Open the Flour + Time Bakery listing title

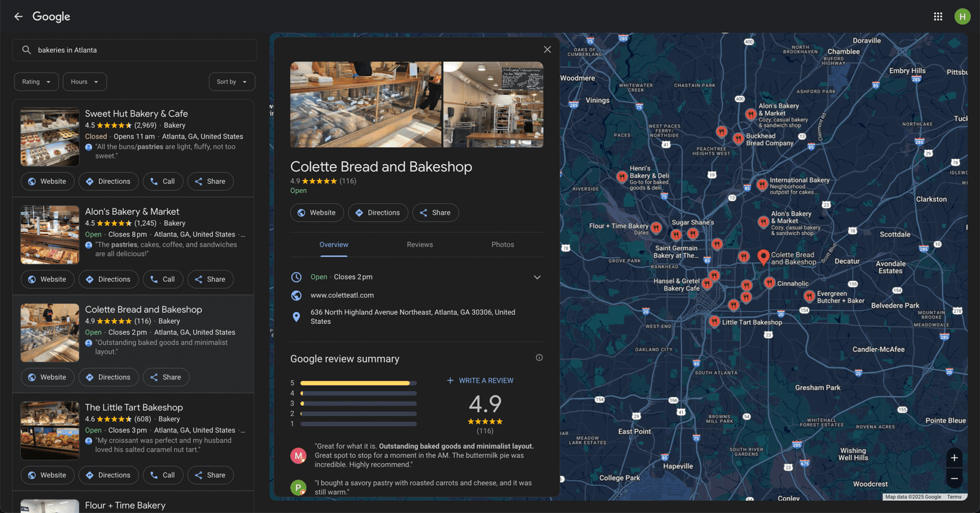point(125,506)
